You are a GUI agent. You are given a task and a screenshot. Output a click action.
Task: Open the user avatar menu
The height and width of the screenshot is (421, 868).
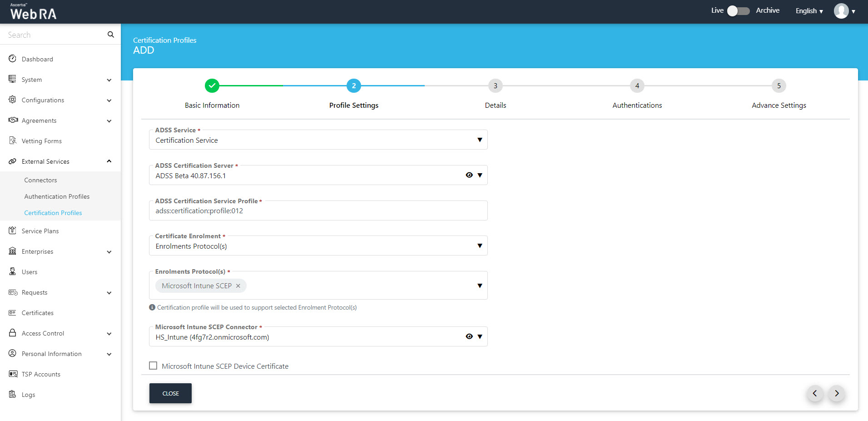coord(844,11)
